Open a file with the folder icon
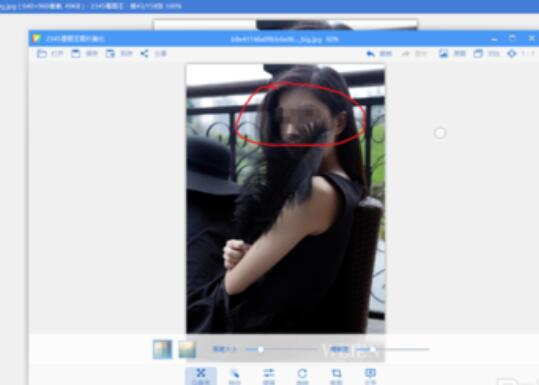 [42, 54]
